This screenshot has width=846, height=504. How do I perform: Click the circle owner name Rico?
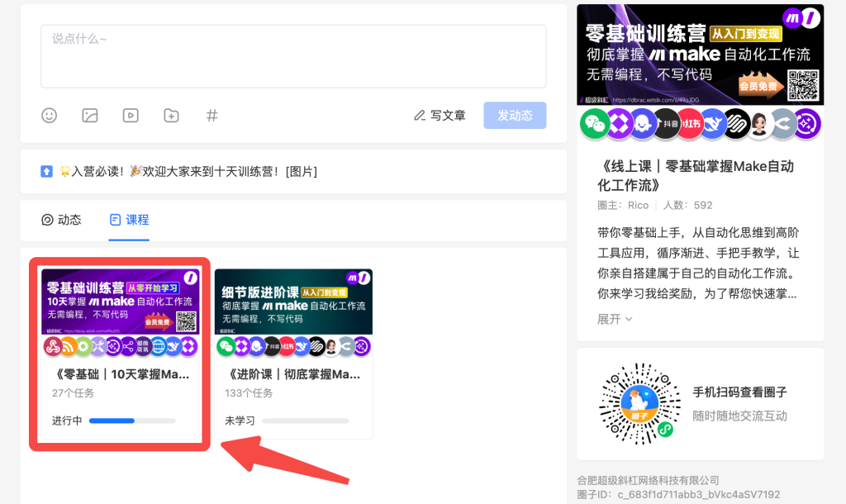(x=636, y=205)
